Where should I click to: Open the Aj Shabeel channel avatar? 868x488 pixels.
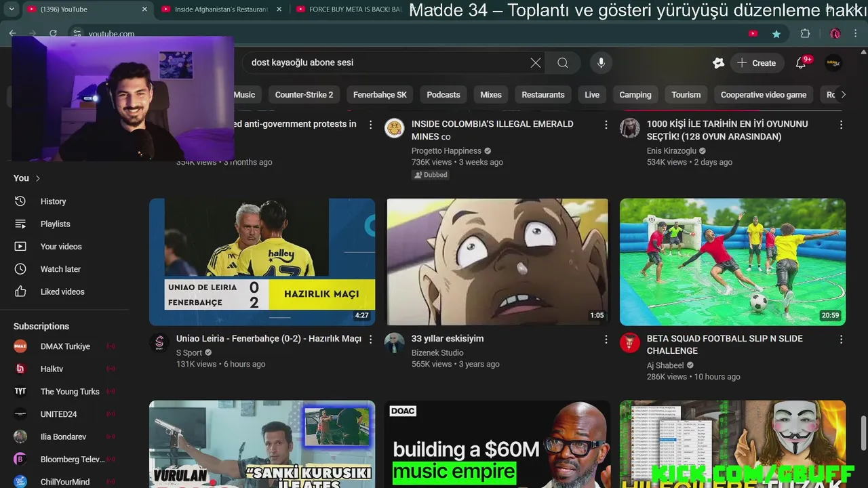pos(630,343)
